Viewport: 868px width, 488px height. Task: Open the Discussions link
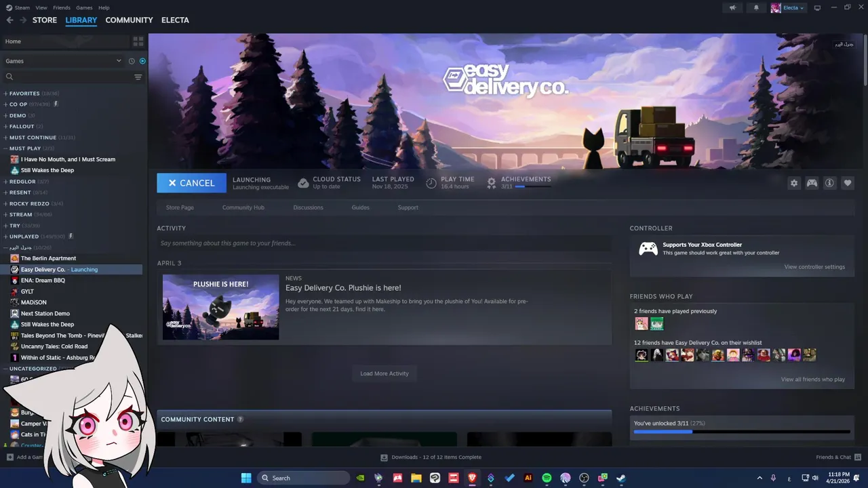click(x=308, y=207)
